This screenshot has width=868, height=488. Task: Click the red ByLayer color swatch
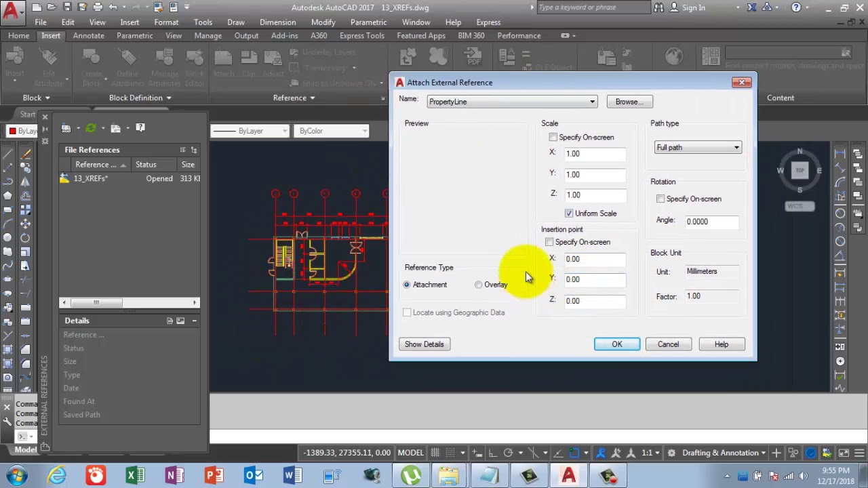[12, 131]
